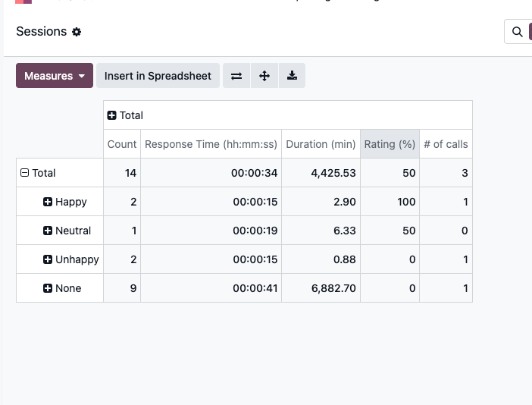Flip the pivot axes
Screen dimensions: 532x405
pyautogui.click(x=236, y=76)
